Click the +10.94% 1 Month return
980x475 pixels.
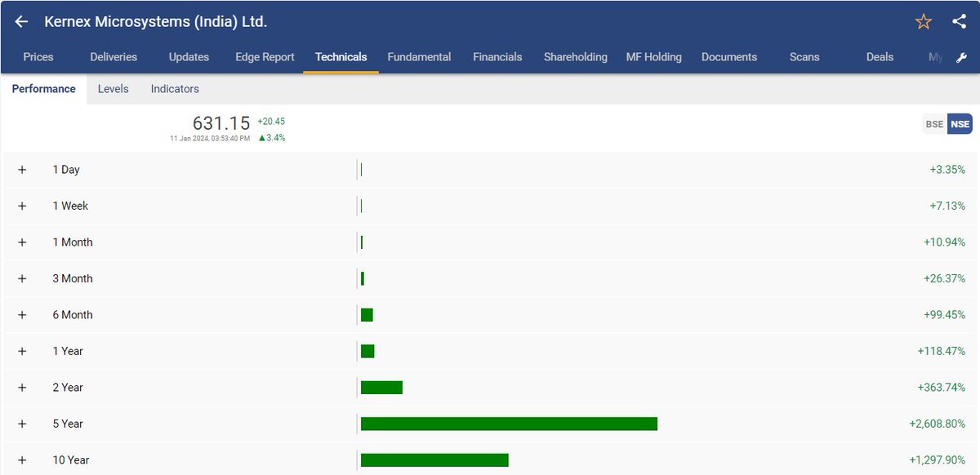[944, 242]
